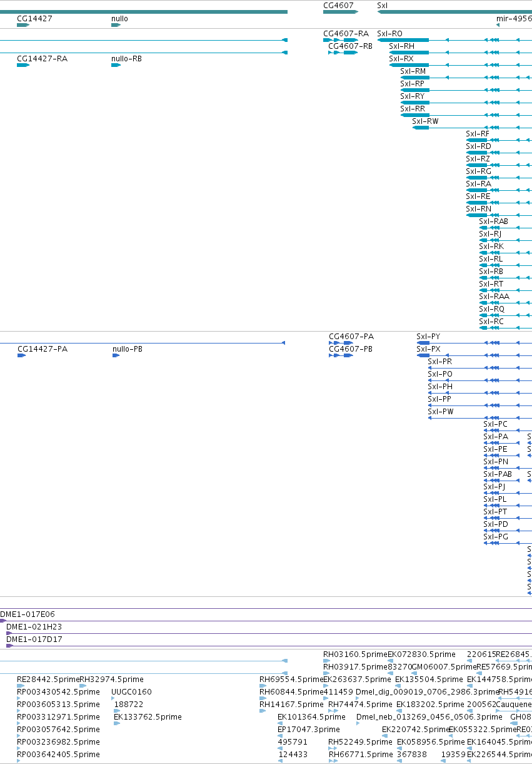Click the CG14427-RA transcript label
Viewport: 532px width, 764px height.
pyautogui.click(x=42, y=58)
